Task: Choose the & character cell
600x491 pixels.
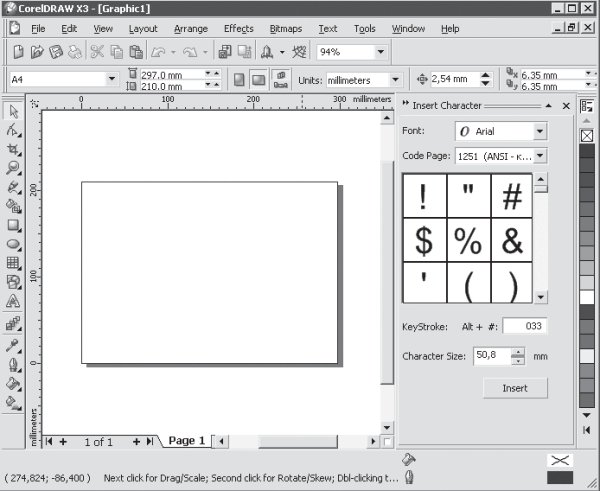Action: [x=512, y=240]
